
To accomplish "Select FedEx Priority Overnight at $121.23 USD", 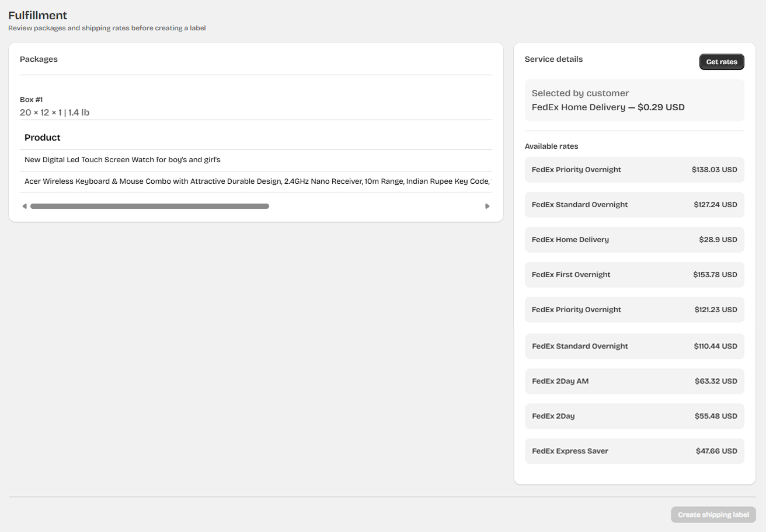I will tap(634, 310).
